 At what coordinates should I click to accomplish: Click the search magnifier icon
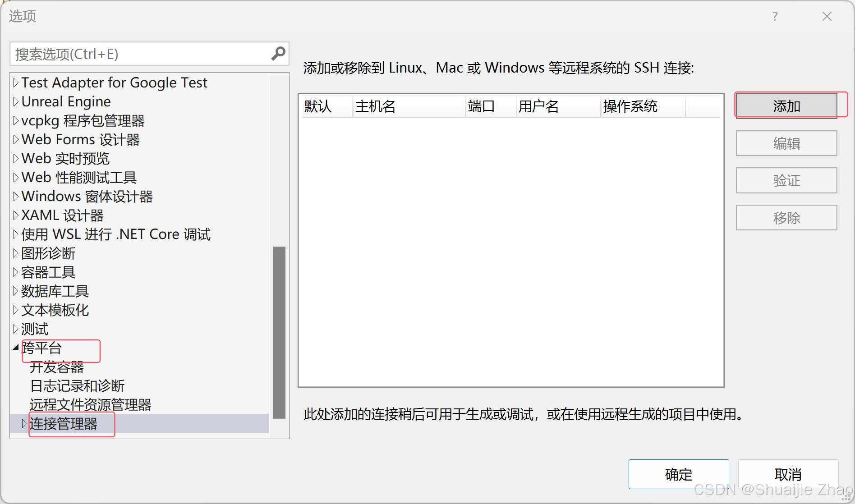[278, 54]
